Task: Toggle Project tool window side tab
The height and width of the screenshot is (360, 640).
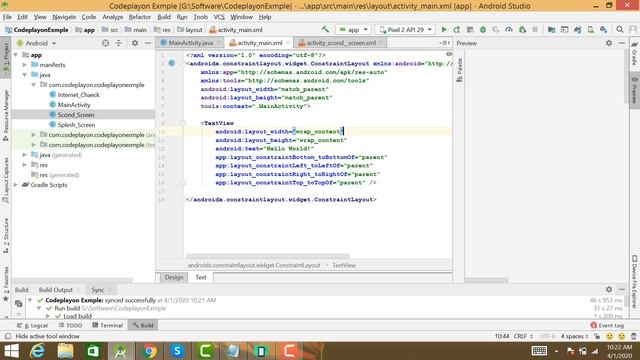Action: click(x=6, y=57)
